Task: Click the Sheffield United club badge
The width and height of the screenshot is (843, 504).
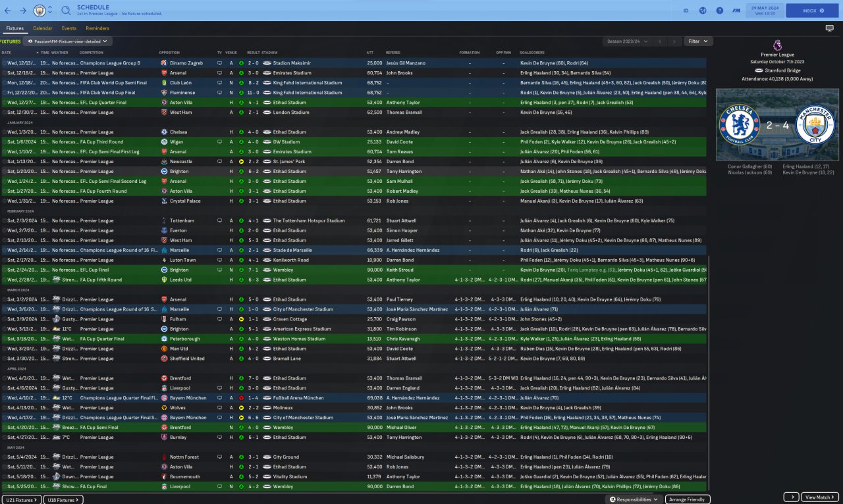Action: pyautogui.click(x=164, y=359)
